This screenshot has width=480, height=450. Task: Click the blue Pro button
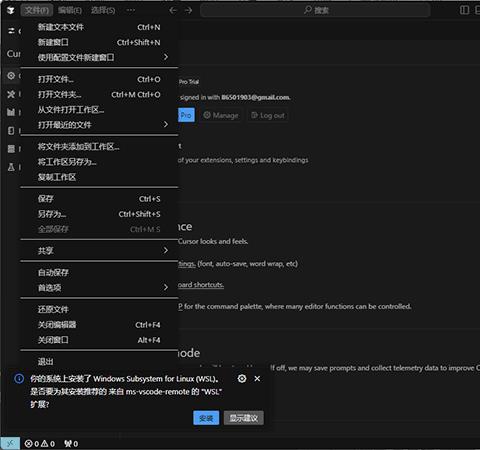click(x=186, y=115)
